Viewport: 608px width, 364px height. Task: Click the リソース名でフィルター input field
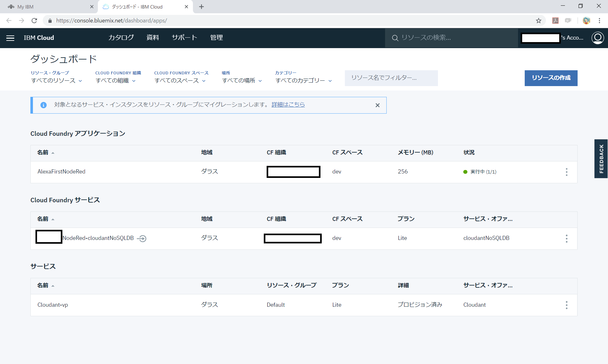click(x=391, y=78)
